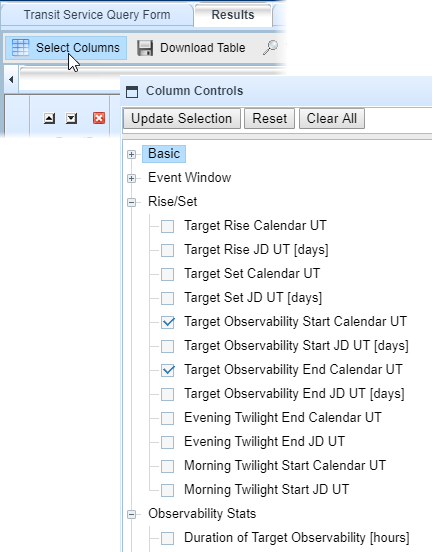The height and width of the screenshot is (552, 433).
Task: Switch to Transit Service Query Form tab
Action: 97,15
